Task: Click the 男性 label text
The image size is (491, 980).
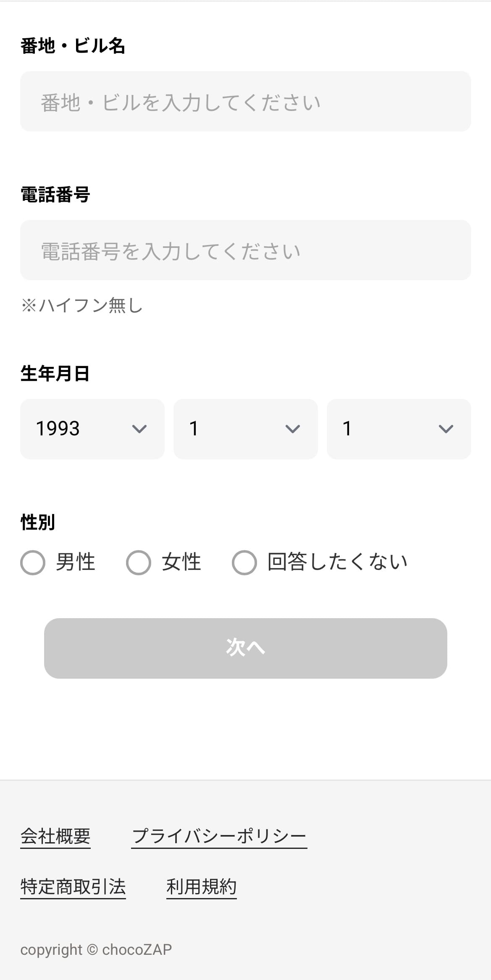Action: tap(76, 562)
